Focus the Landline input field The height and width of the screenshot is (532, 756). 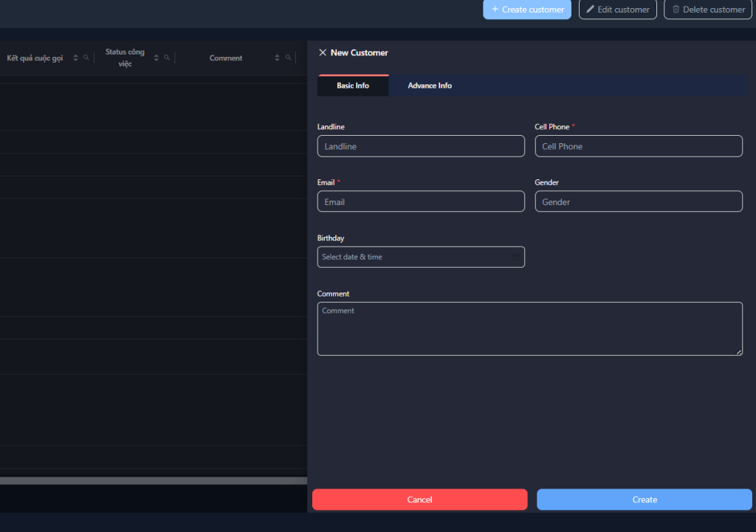point(421,146)
